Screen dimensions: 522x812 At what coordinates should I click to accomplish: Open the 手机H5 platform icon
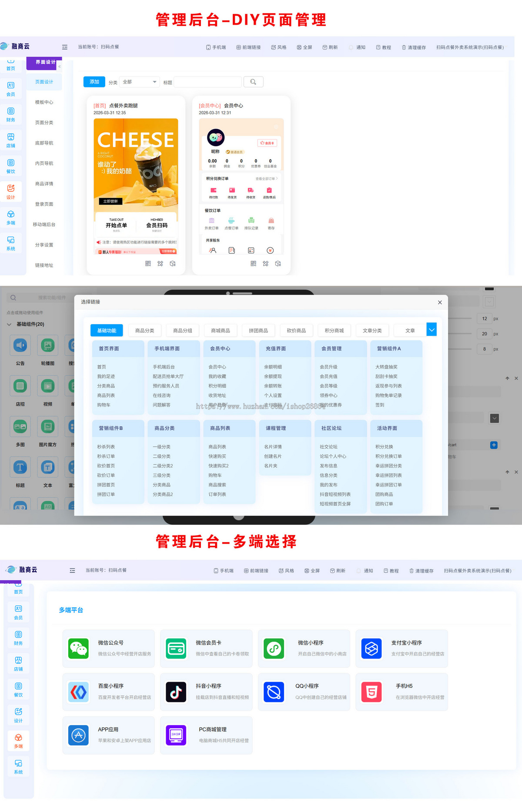tap(371, 692)
